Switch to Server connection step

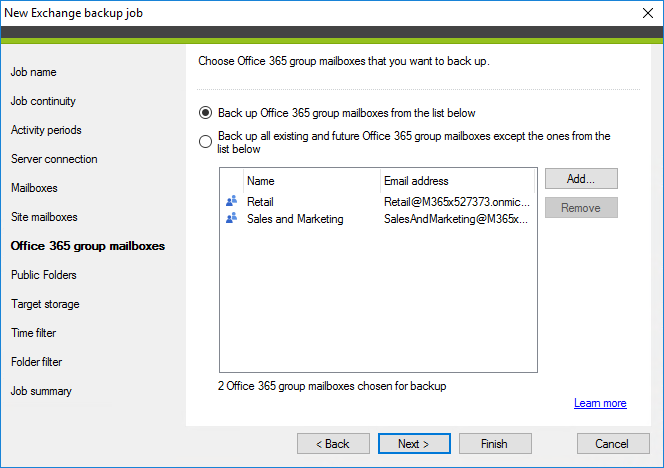click(54, 159)
